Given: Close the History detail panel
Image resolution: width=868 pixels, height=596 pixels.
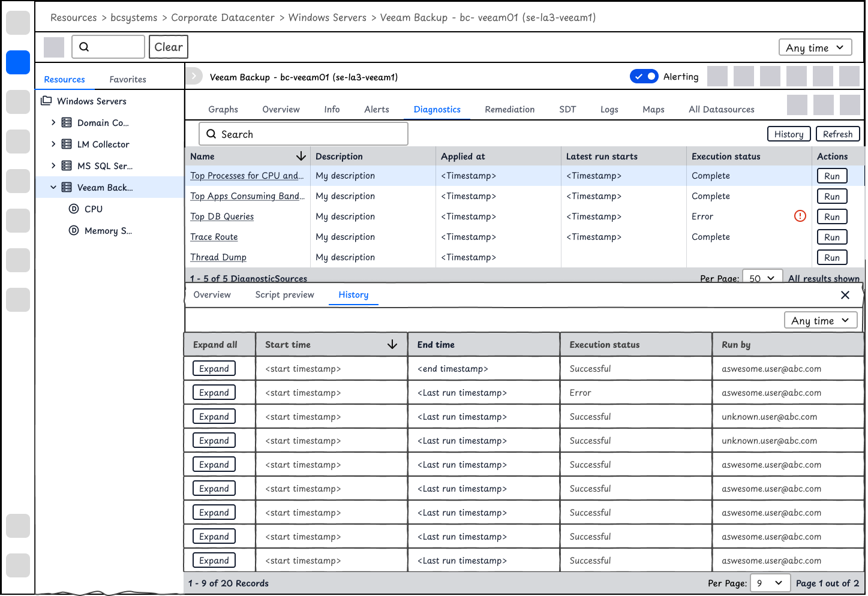Looking at the screenshot, I should click(x=845, y=295).
